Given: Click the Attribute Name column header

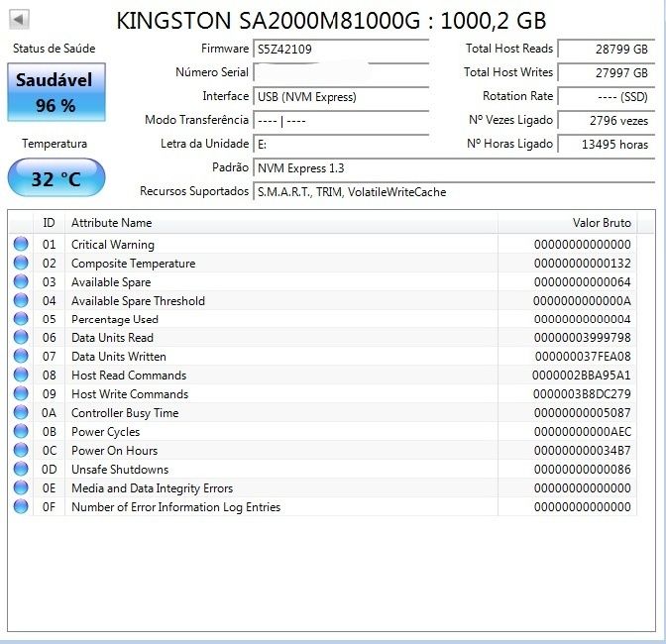Looking at the screenshot, I should pyautogui.click(x=281, y=223).
